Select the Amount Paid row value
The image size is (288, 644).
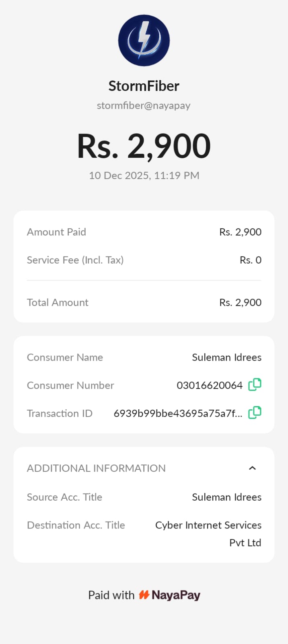(x=240, y=232)
